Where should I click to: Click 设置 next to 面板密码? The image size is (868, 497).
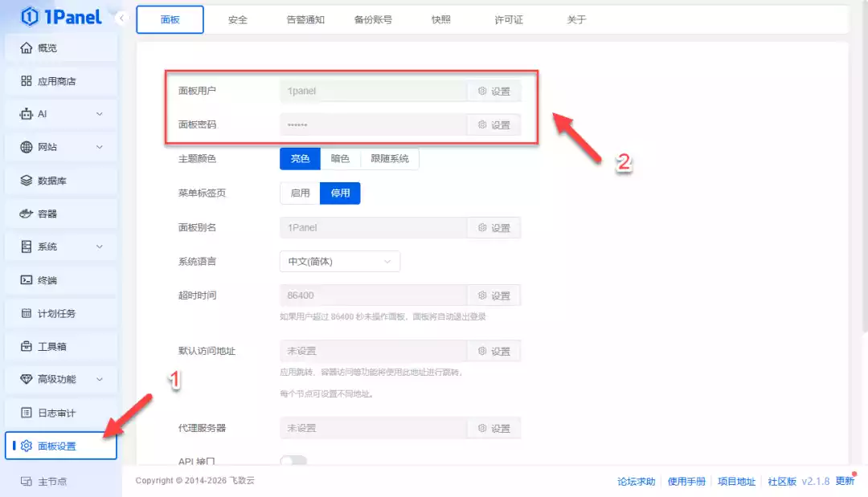493,124
